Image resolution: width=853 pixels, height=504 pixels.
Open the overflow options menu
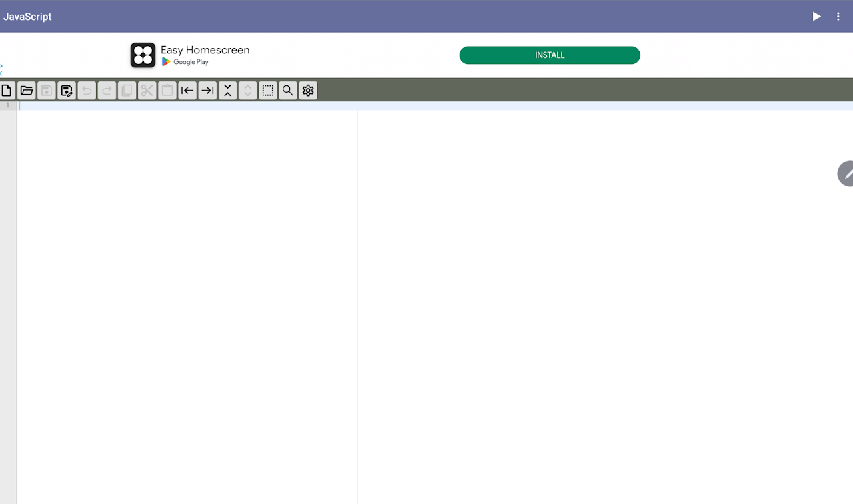pos(838,16)
